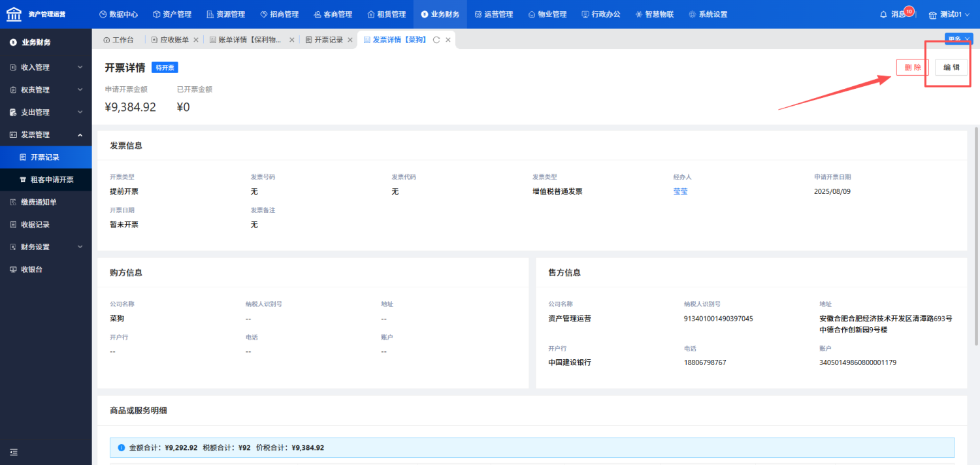Click 增值税普通发票 invoice type value
The width and height of the screenshot is (980, 465).
pyautogui.click(x=557, y=191)
